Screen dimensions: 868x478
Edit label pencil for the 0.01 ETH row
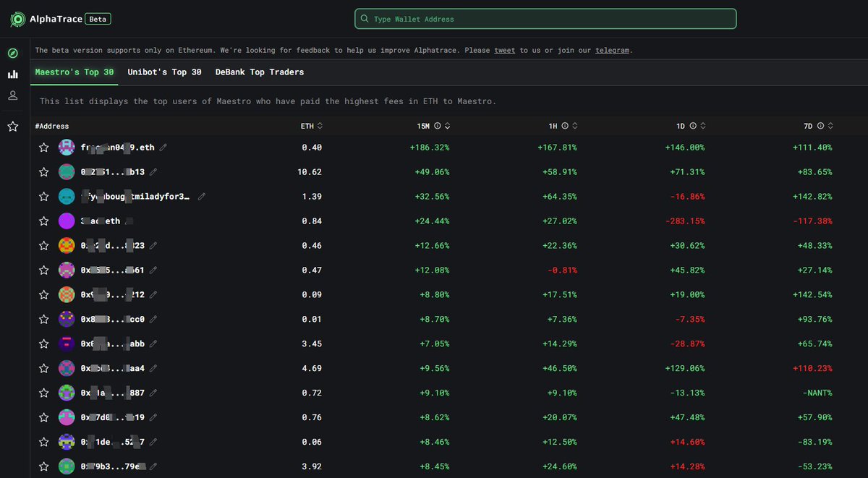coord(153,319)
